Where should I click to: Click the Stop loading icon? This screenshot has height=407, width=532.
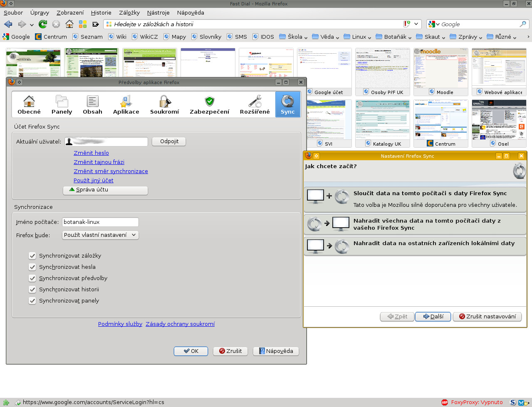coord(56,24)
